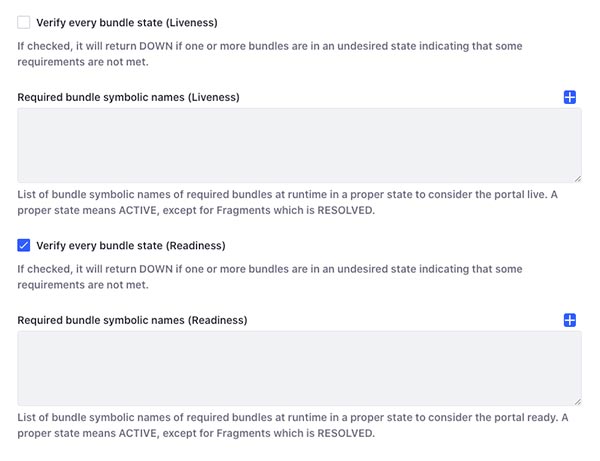Image resolution: width=600 pixels, height=461 pixels.
Task: Focus the Liveness bundle symbolic names textarea
Action: (299, 145)
